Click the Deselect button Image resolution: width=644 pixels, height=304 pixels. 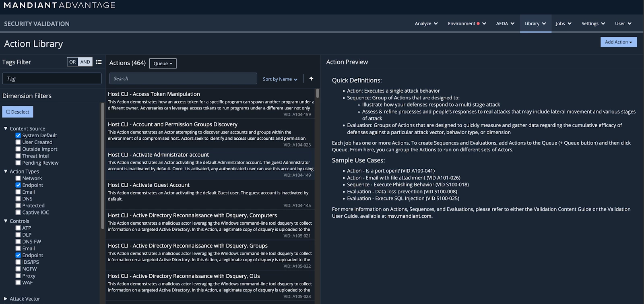tap(18, 112)
